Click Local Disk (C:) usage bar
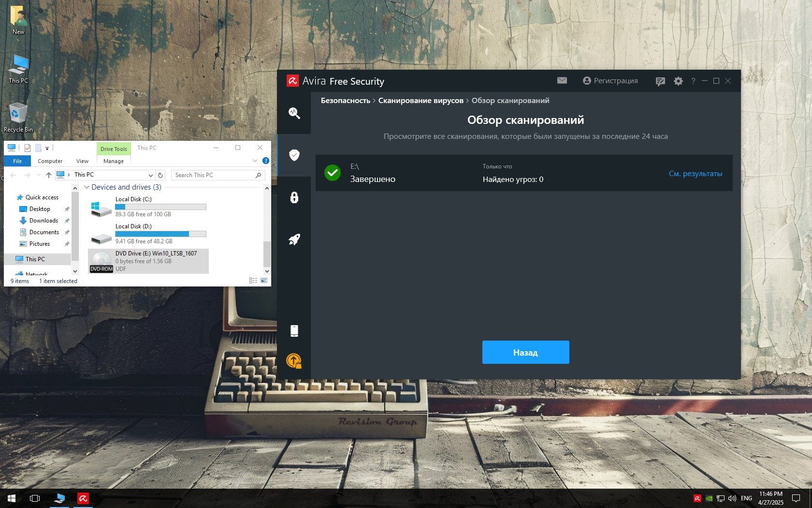The height and width of the screenshot is (508, 812). point(160,207)
